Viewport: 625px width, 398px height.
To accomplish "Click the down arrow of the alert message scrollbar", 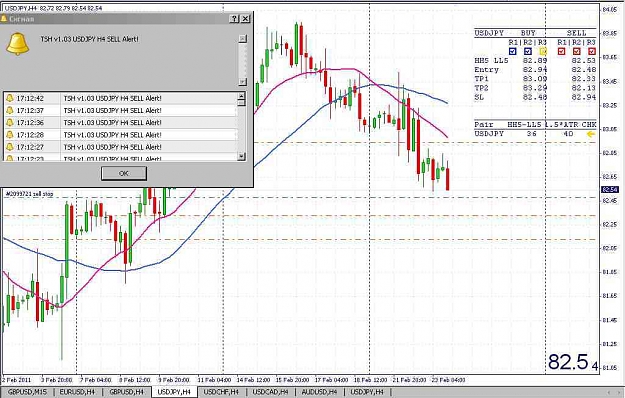I will point(243,82).
